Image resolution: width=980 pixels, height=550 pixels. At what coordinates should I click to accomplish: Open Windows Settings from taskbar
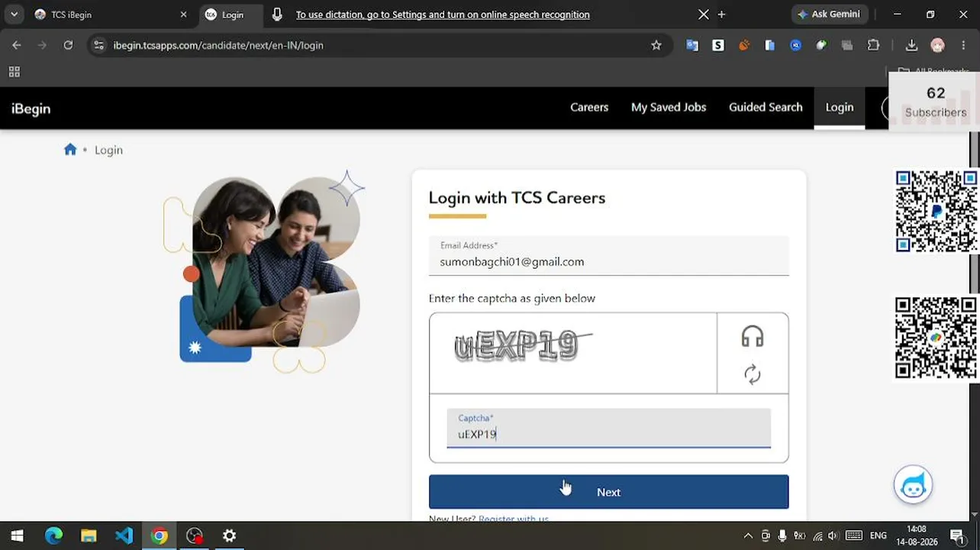tap(229, 536)
